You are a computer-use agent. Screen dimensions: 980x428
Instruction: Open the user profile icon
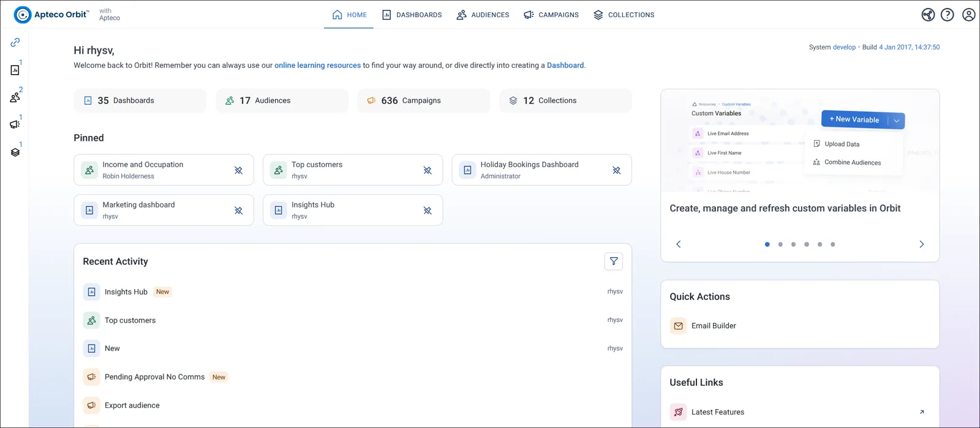(968, 15)
